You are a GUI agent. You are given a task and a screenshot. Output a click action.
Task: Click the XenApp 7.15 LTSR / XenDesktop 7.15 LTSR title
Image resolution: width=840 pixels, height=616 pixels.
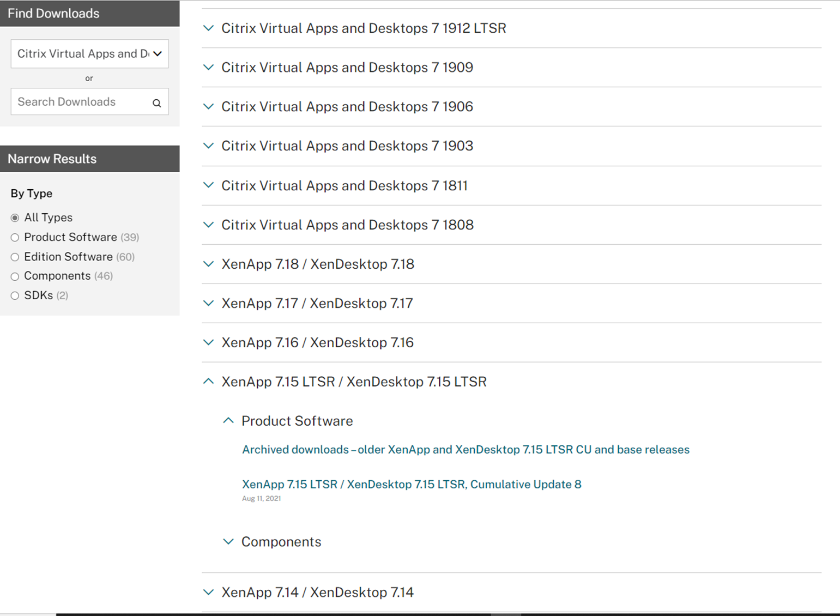(354, 382)
